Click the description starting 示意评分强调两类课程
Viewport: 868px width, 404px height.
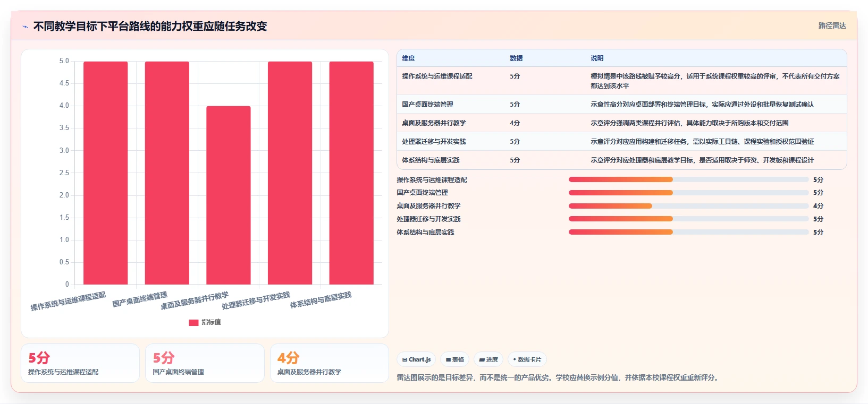tap(689, 123)
